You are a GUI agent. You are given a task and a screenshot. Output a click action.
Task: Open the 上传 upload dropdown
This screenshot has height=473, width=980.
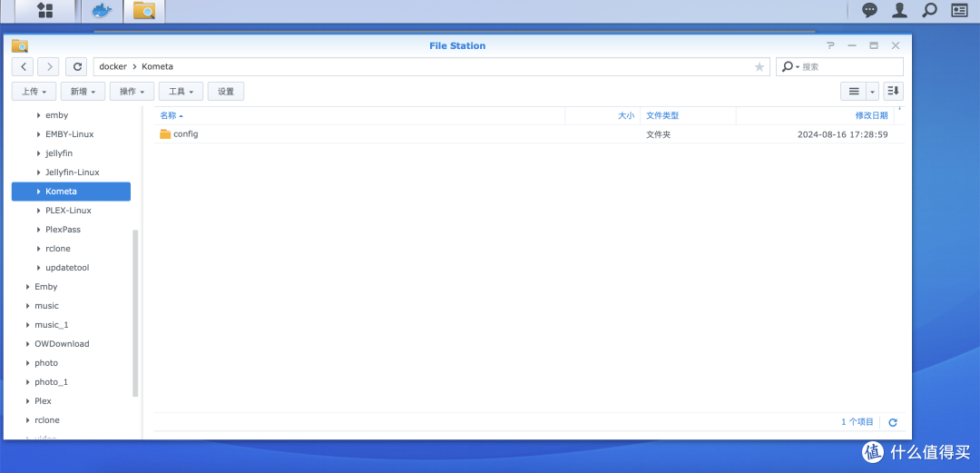34,92
